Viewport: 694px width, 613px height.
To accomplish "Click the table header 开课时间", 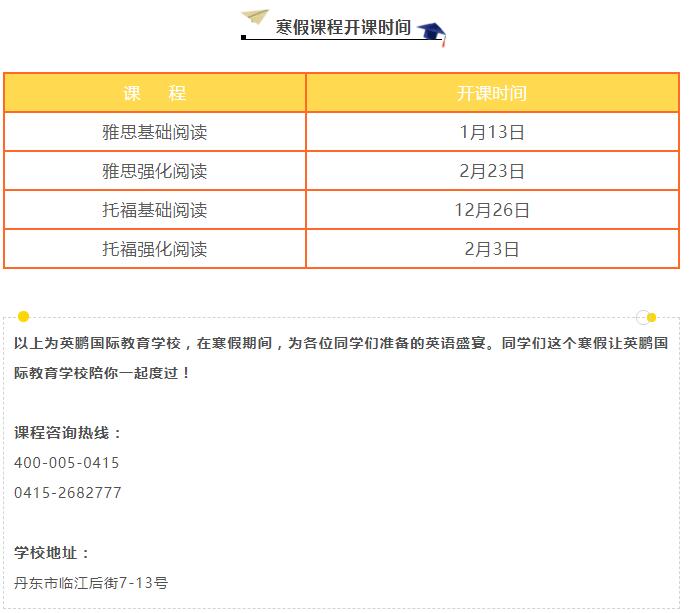I will (492, 93).
